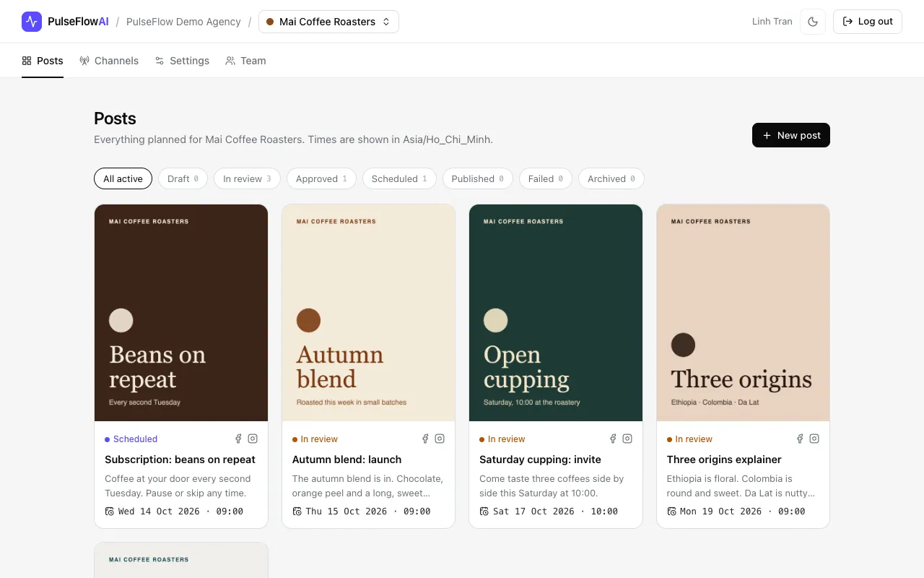Viewport: 924px width, 578px height.
Task: Click calendar icon beside Sat 17 Oct 2026
Action: coord(484,512)
